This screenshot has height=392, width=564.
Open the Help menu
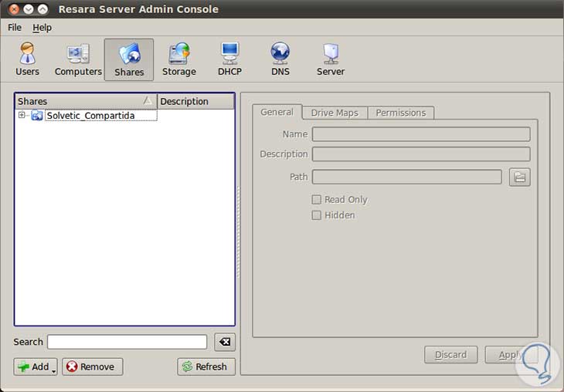tap(42, 28)
